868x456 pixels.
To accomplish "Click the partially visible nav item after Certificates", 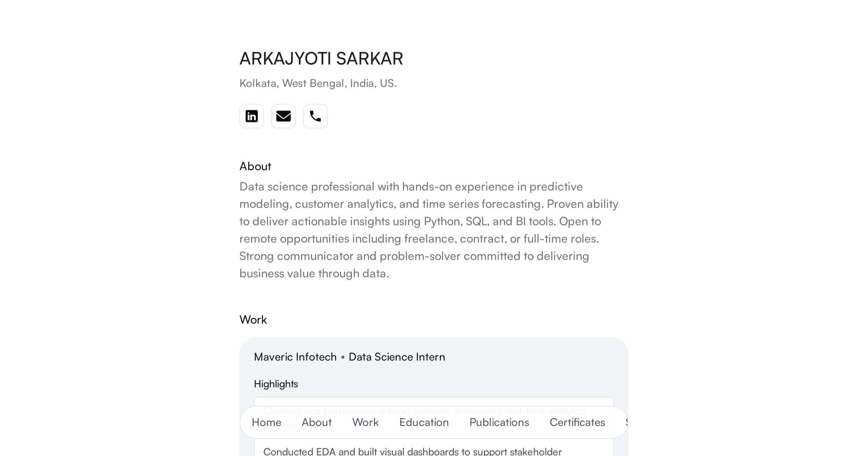I will tap(627, 422).
